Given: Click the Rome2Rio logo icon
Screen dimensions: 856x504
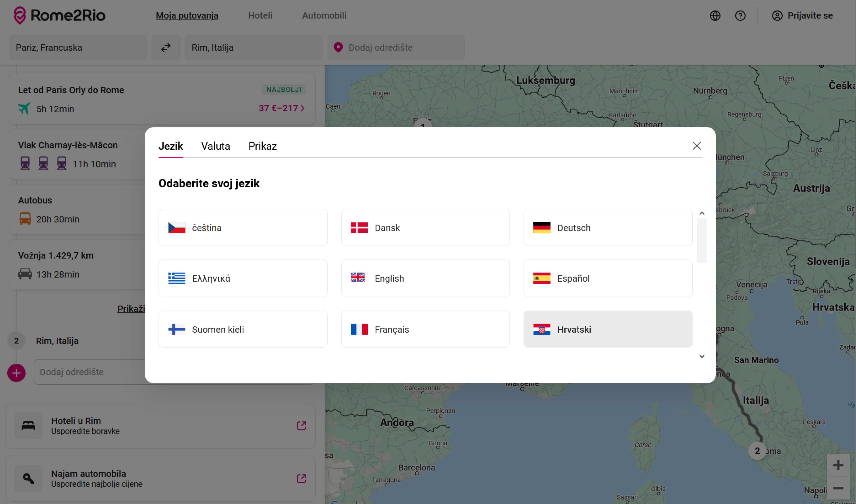Looking at the screenshot, I should click(x=20, y=15).
